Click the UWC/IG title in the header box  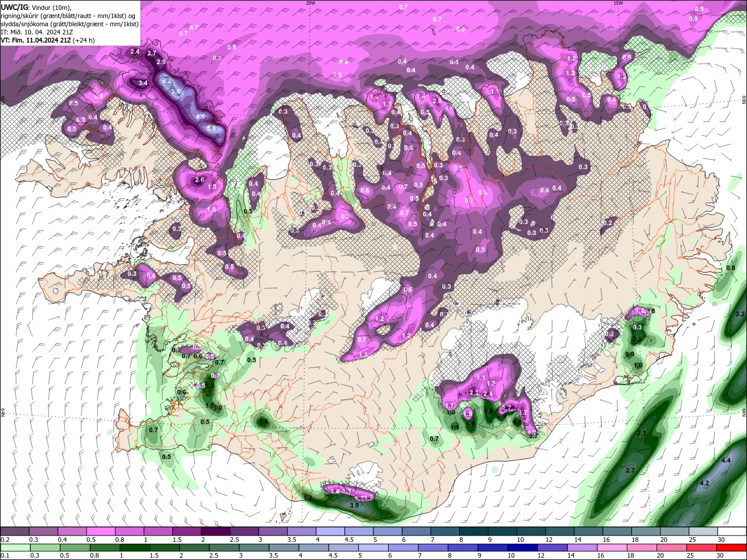(x=16, y=6)
